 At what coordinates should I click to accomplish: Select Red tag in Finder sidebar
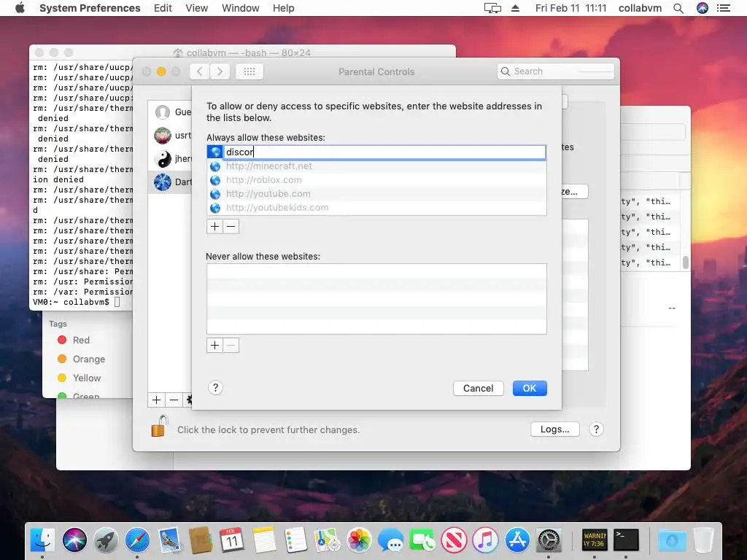(74, 340)
